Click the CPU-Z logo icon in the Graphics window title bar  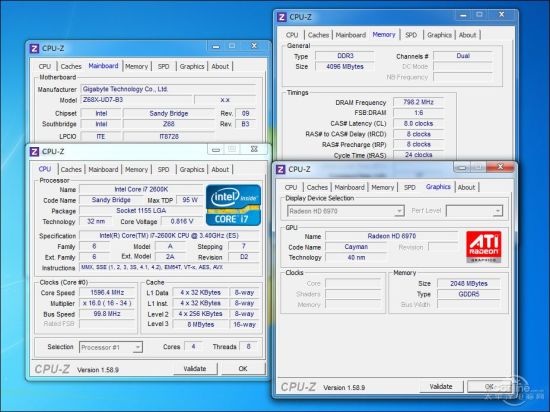pyautogui.click(x=281, y=169)
